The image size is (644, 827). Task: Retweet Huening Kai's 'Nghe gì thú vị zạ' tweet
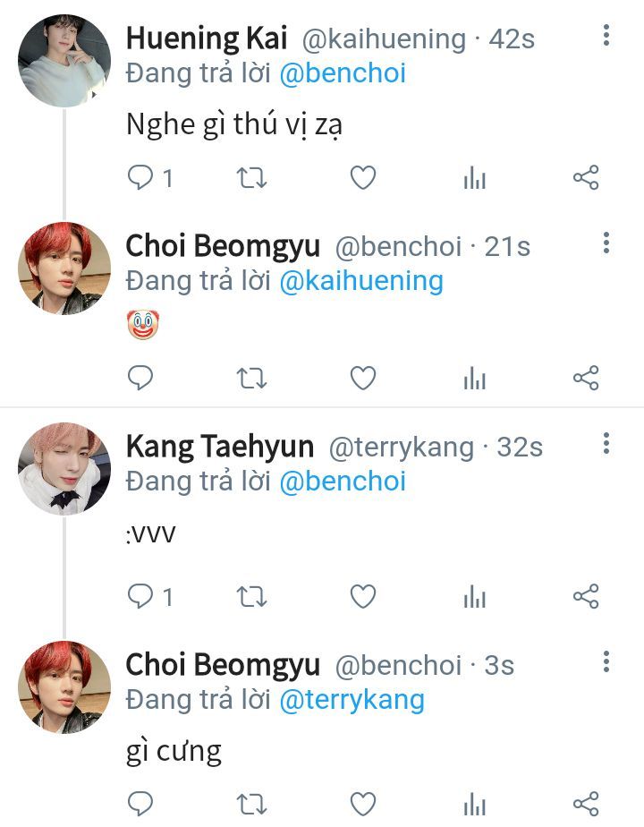pyautogui.click(x=251, y=178)
